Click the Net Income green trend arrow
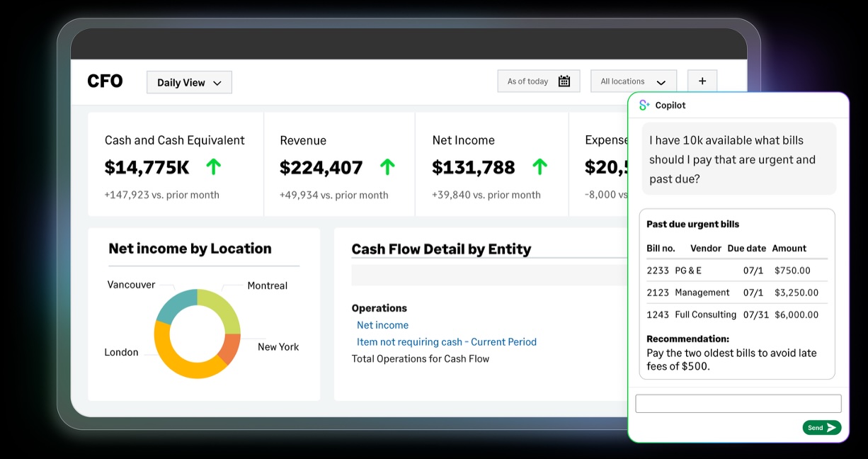The height and width of the screenshot is (459, 868). click(x=539, y=167)
